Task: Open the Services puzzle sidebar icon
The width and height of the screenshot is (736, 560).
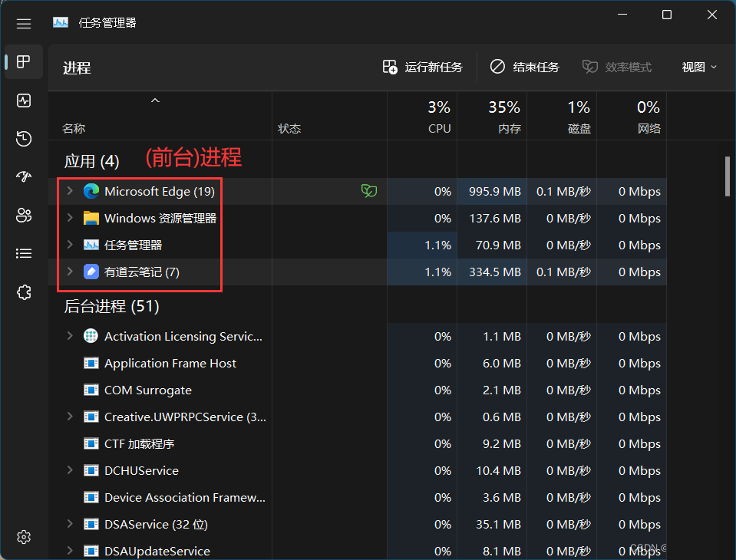Action: (x=24, y=292)
